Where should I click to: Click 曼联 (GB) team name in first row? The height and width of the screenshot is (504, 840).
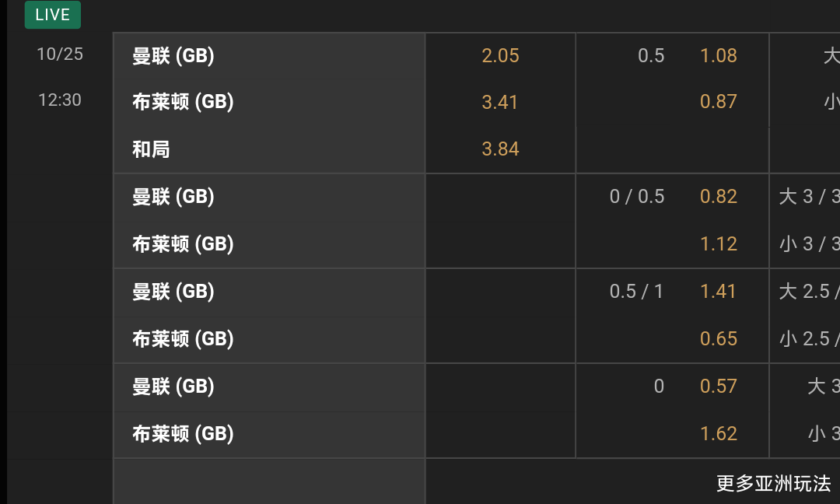[x=173, y=56]
